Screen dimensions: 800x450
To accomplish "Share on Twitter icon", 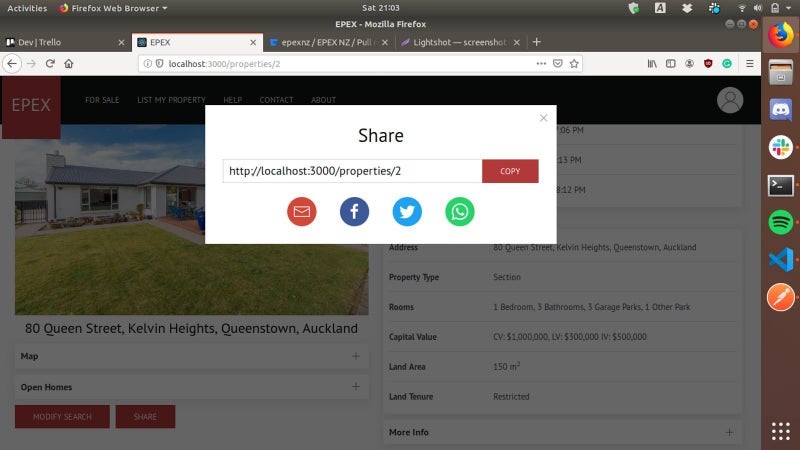I will coord(407,211).
